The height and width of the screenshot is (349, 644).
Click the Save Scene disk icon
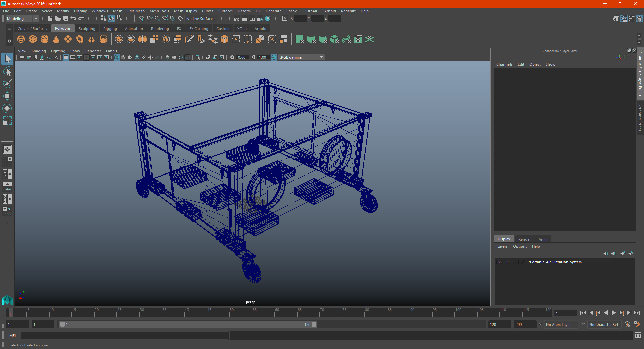[66, 19]
